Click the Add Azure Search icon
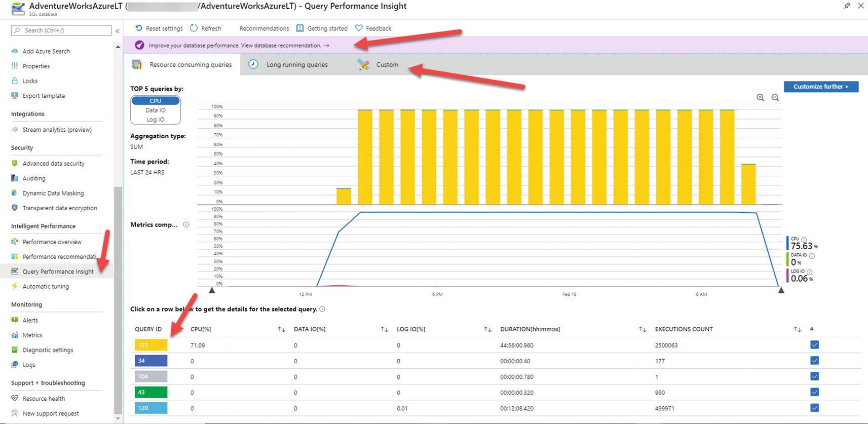This screenshot has height=424, width=868. (x=15, y=51)
